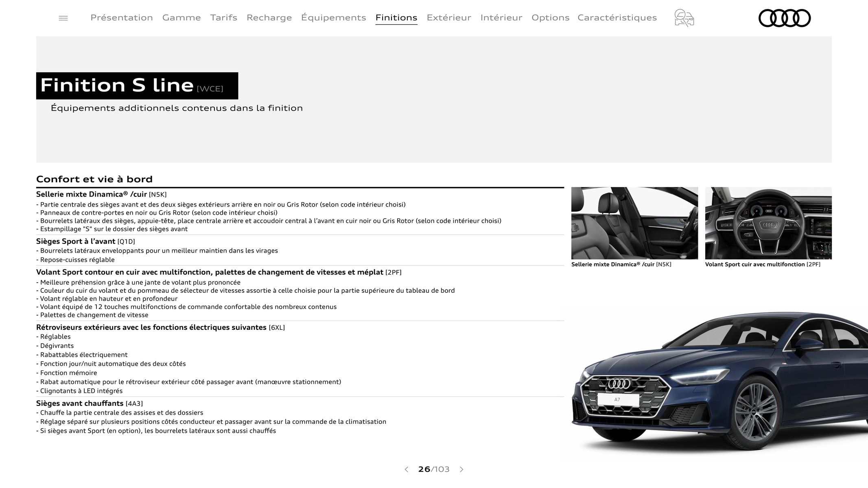Click 'Rétroviseurs extérieurs' [6XL] heading

point(160,327)
